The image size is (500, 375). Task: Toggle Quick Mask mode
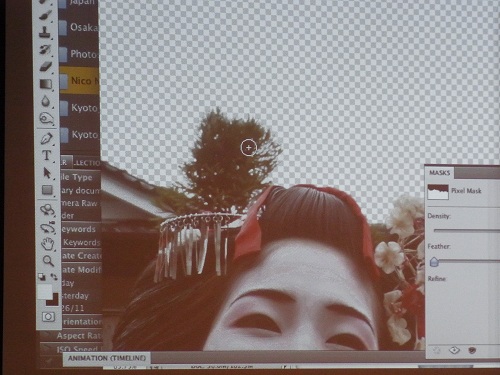tap(48, 316)
